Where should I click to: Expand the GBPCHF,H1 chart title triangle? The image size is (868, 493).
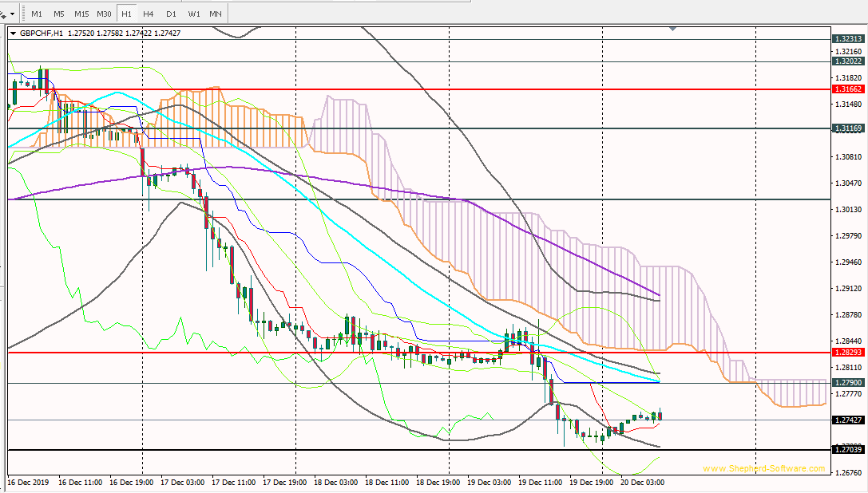(14, 34)
